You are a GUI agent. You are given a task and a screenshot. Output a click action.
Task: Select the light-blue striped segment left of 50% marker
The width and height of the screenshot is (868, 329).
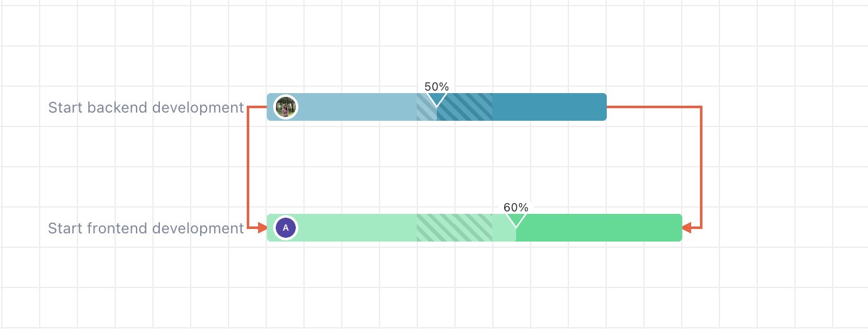[x=425, y=111]
